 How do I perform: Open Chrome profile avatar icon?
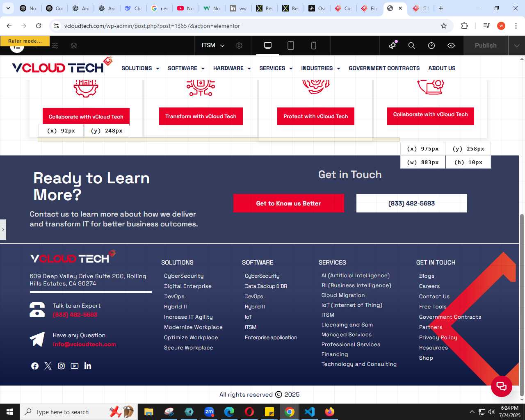pyautogui.click(x=501, y=26)
